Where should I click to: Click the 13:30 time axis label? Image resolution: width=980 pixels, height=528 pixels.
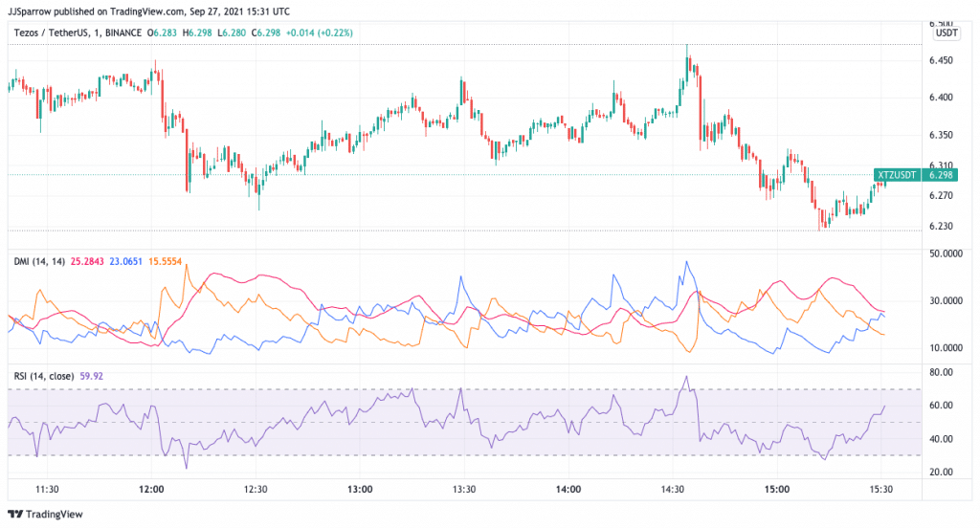464,489
